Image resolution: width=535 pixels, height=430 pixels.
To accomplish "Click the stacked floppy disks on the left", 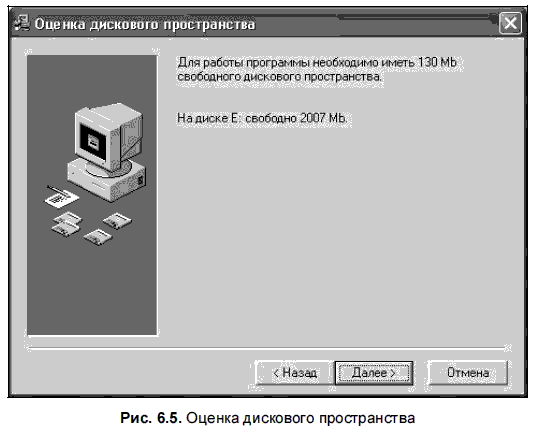I will (67, 224).
